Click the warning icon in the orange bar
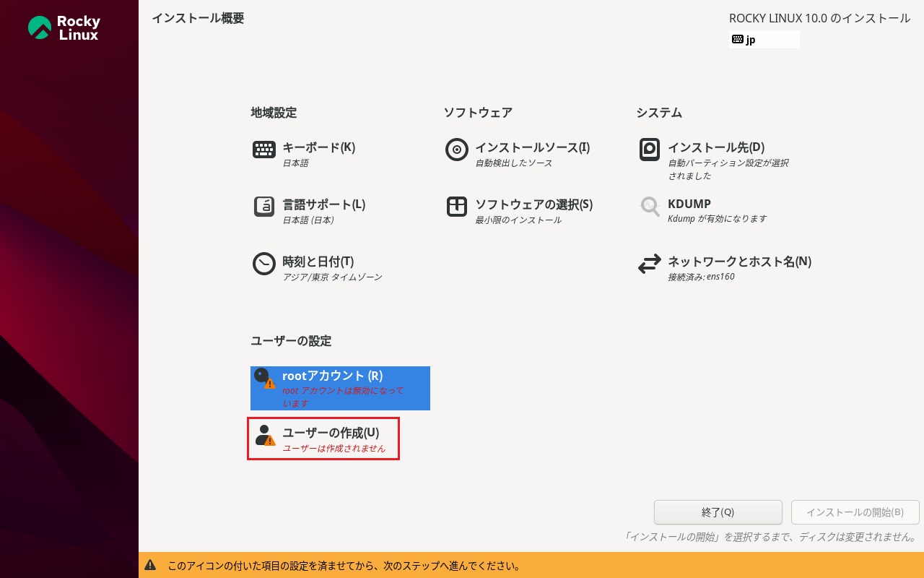 click(x=150, y=565)
